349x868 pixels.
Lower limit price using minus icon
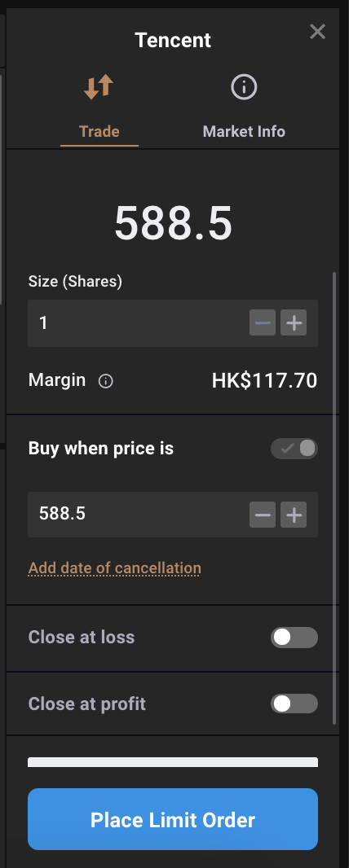click(x=263, y=515)
